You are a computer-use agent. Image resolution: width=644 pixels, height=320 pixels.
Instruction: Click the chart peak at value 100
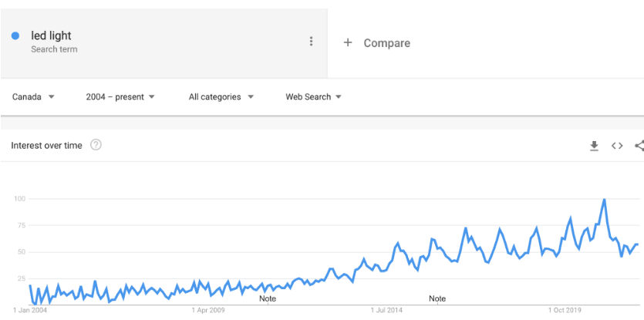coord(604,200)
